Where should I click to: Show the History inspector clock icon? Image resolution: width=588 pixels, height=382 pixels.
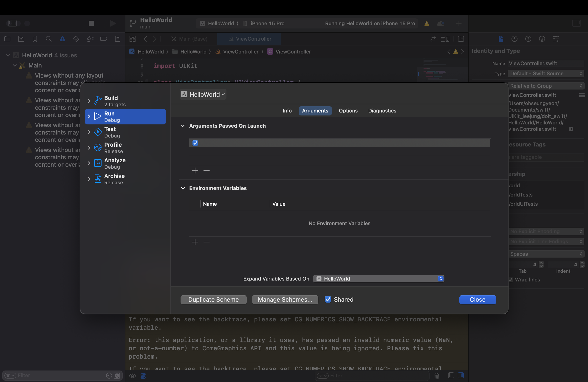(x=514, y=39)
